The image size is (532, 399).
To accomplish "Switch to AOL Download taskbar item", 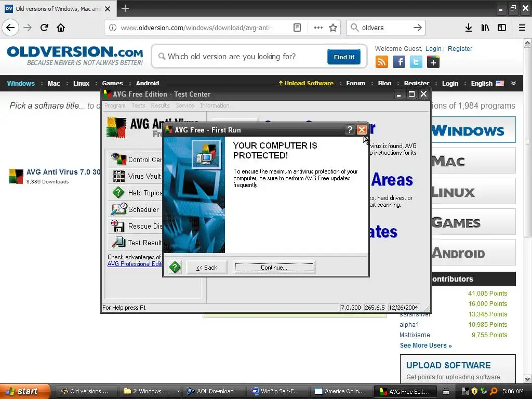I will tap(215, 391).
